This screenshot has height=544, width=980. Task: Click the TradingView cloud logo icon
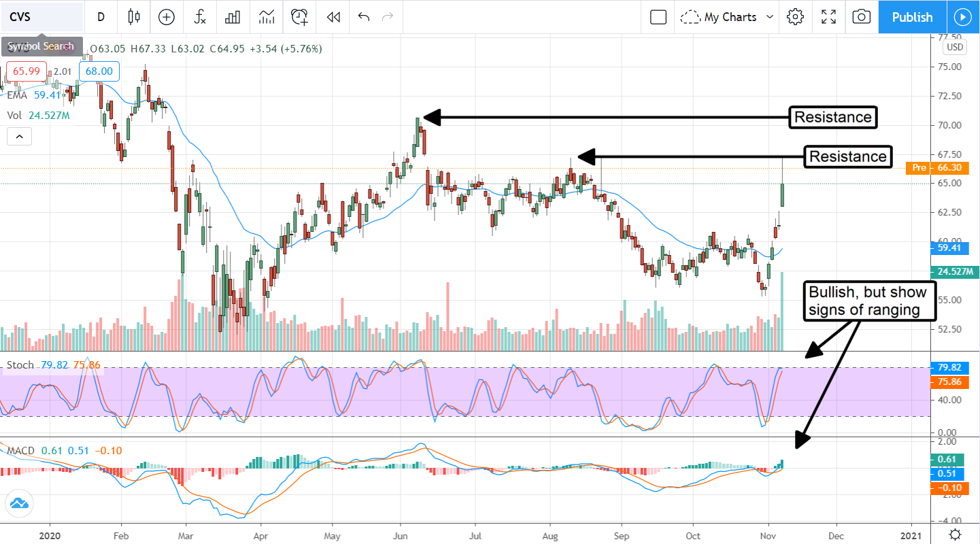point(19,504)
